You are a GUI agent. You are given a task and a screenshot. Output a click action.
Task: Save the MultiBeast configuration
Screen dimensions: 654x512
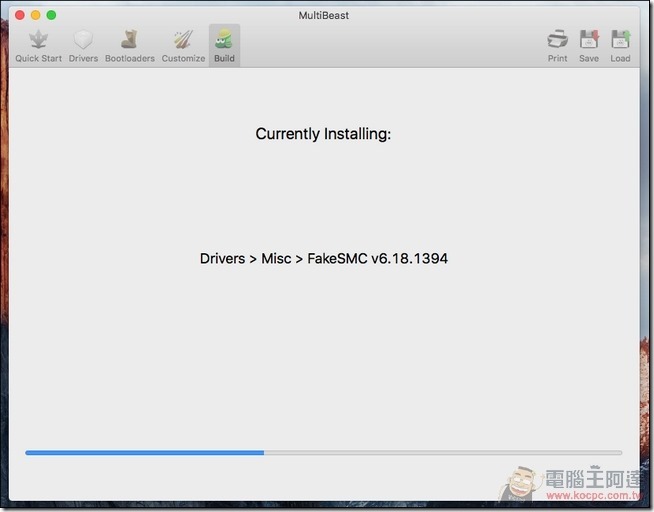click(x=589, y=46)
